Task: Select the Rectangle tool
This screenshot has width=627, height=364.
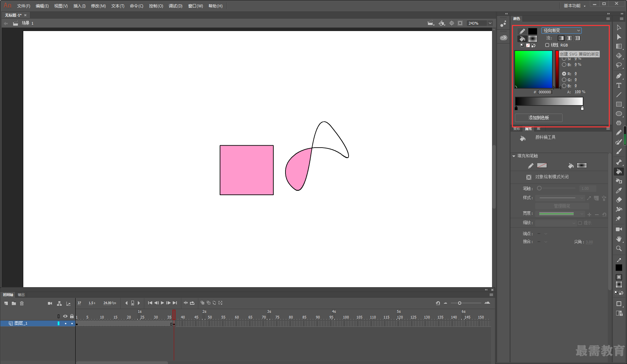Action: tap(619, 104)
